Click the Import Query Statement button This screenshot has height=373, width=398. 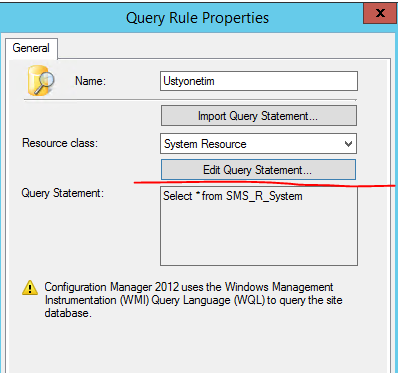coord(259,116)
